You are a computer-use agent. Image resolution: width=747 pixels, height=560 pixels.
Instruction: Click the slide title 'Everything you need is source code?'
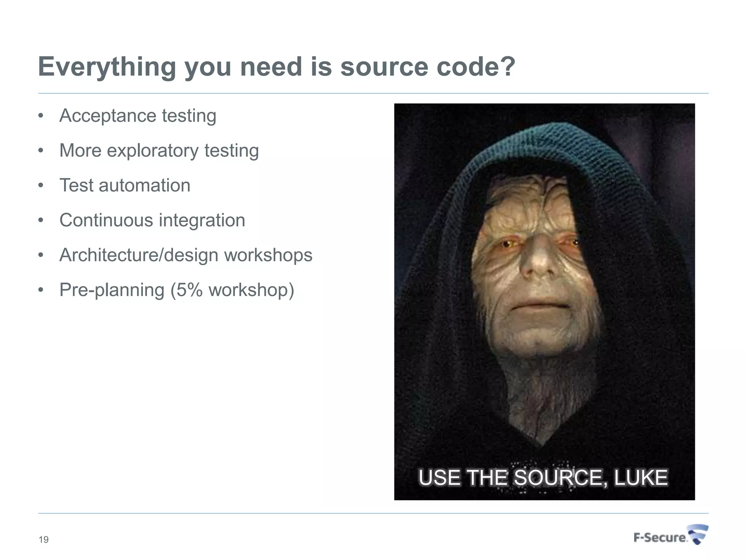click(277, 67)
